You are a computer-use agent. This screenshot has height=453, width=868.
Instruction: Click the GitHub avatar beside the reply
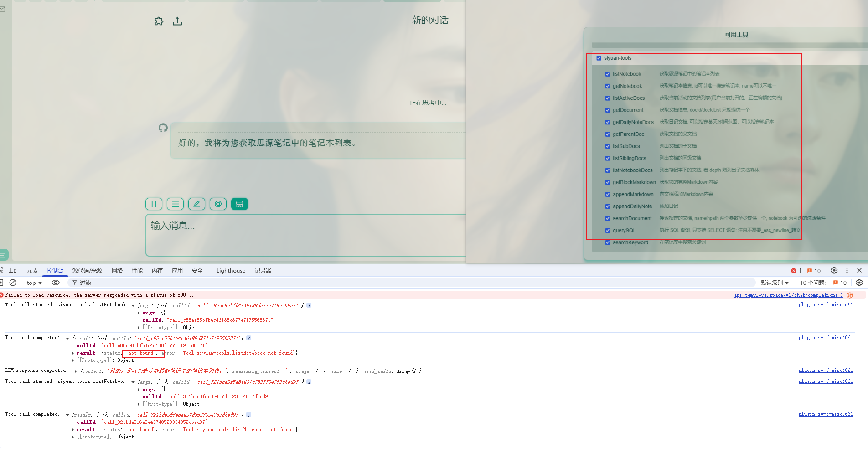pyautogui.click(x=163, y=128)
